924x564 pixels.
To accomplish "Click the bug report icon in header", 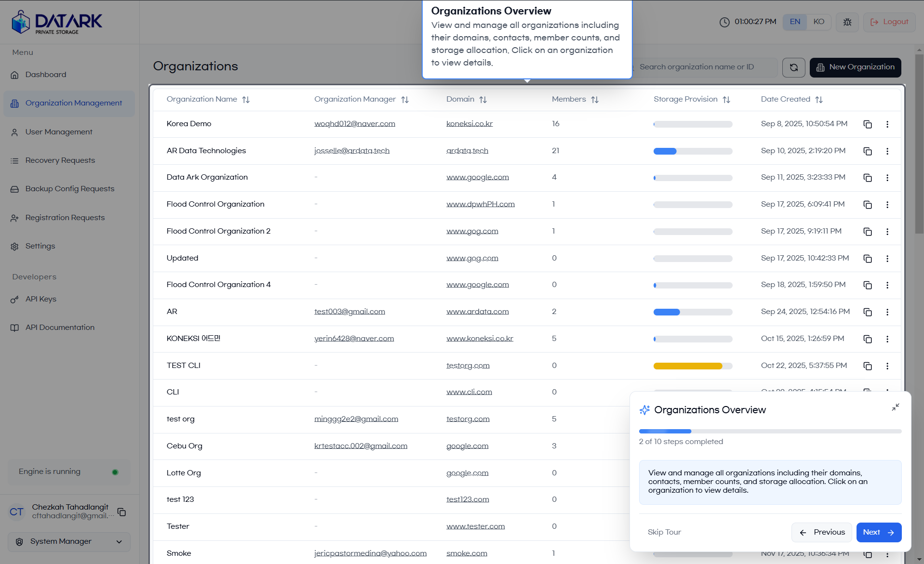I will [x=847, y=22].
